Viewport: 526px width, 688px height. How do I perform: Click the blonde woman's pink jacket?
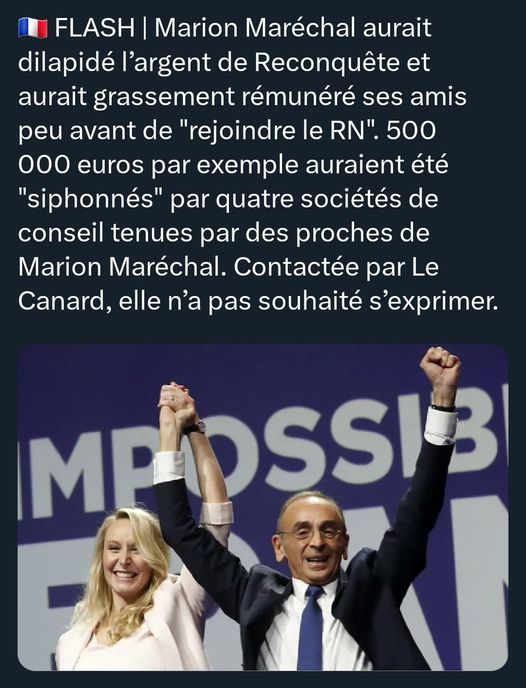click(136, 630)
